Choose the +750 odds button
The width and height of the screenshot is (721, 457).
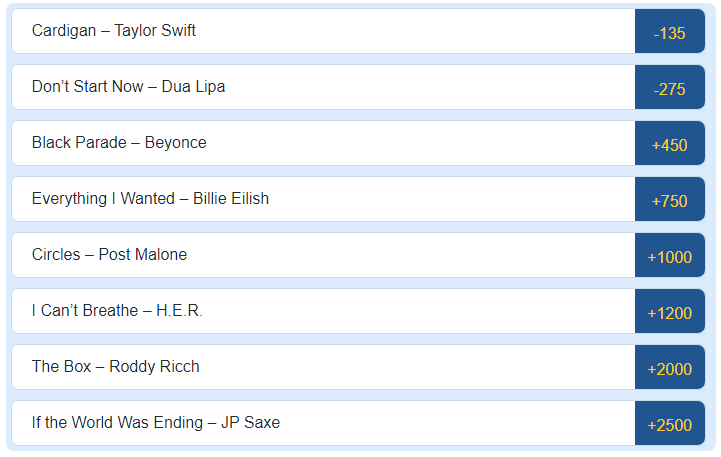[669, 200]
